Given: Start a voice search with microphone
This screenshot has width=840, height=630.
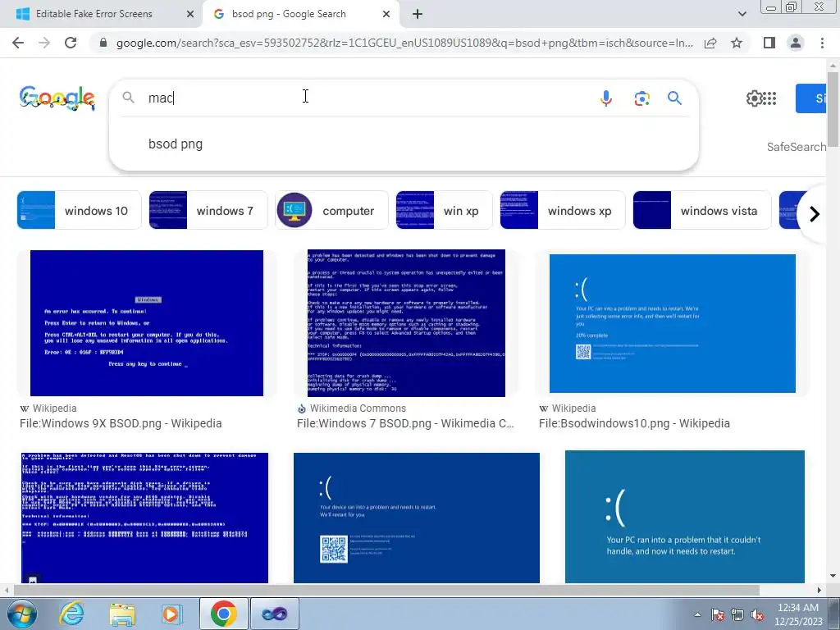Looking at the screenshot, I should (606, 98).
